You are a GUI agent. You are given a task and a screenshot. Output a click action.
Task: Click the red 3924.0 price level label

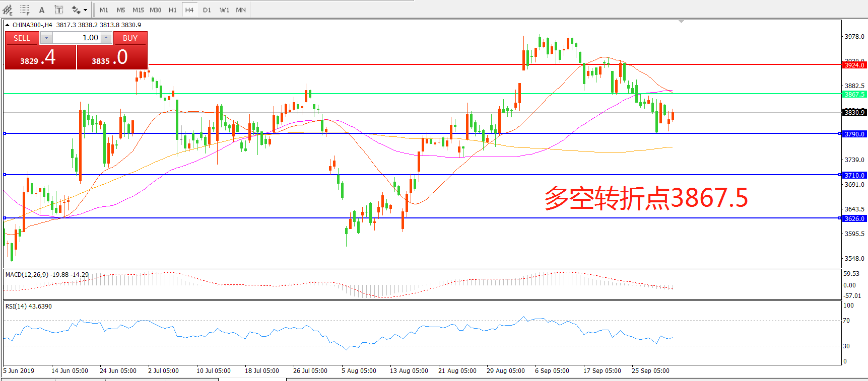pyautogui.click(x=854, y=65)
